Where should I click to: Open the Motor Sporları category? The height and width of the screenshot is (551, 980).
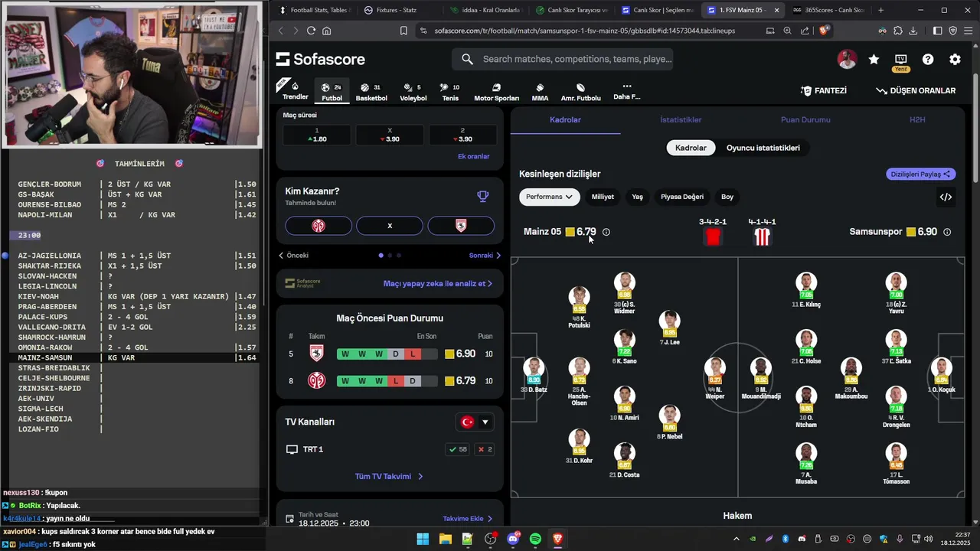(496, 91)
